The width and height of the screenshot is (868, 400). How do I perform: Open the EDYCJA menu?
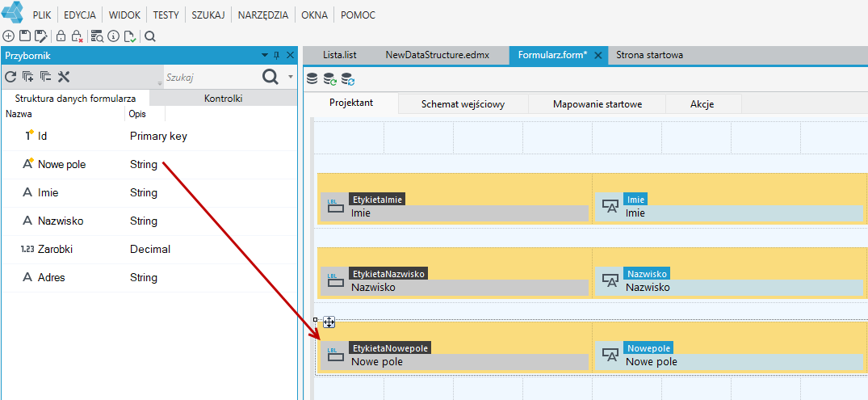click(80, 15)
